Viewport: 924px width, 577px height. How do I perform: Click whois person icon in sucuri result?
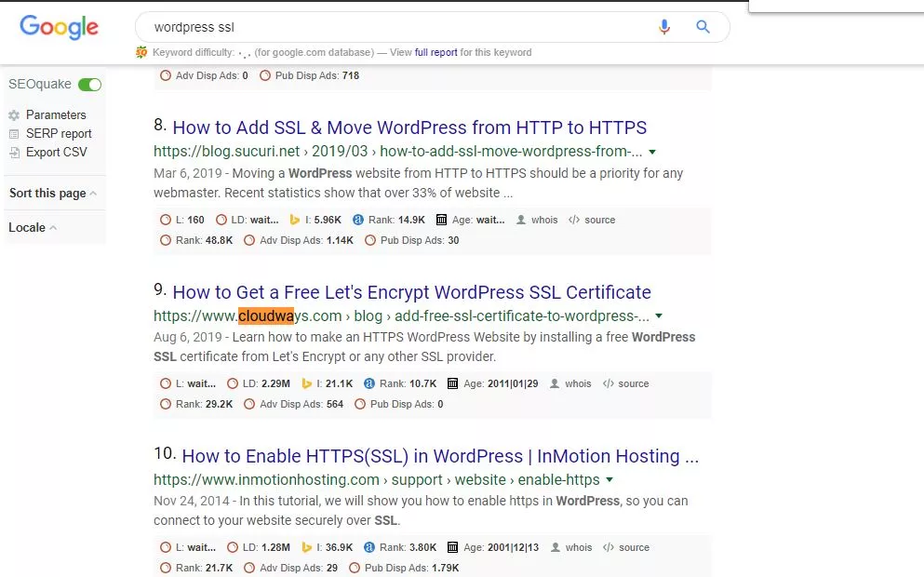point(521,220)
